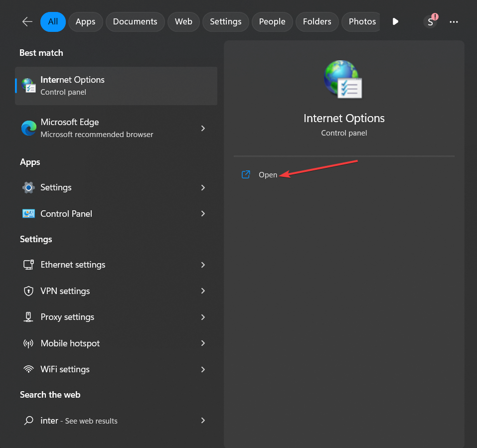Click the Internet Options title in preview pane

tap(344, 118)
